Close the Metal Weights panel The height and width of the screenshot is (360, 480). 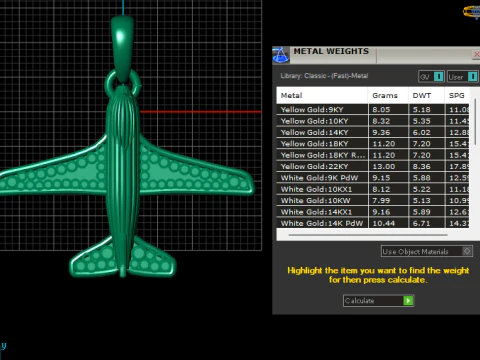pos(476,55)
